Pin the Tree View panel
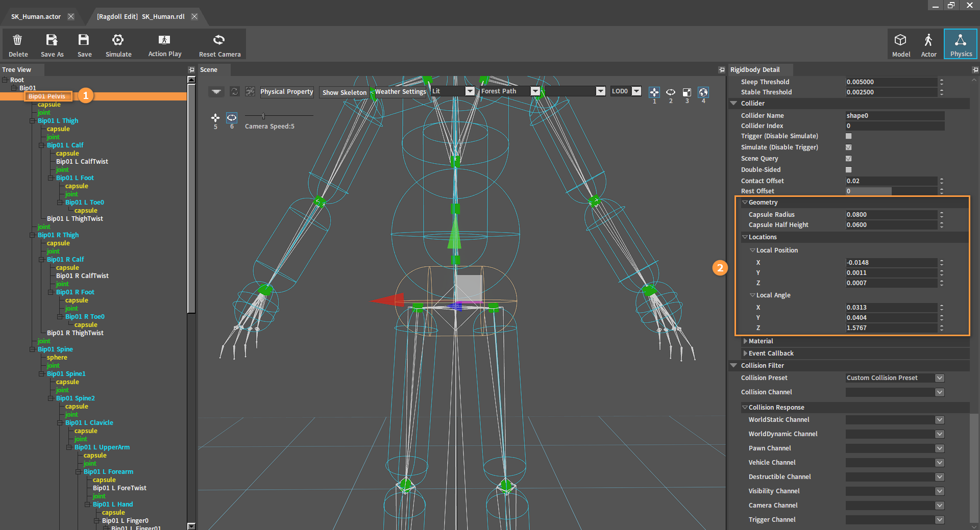The image size is (980, 530). (191, 70)
